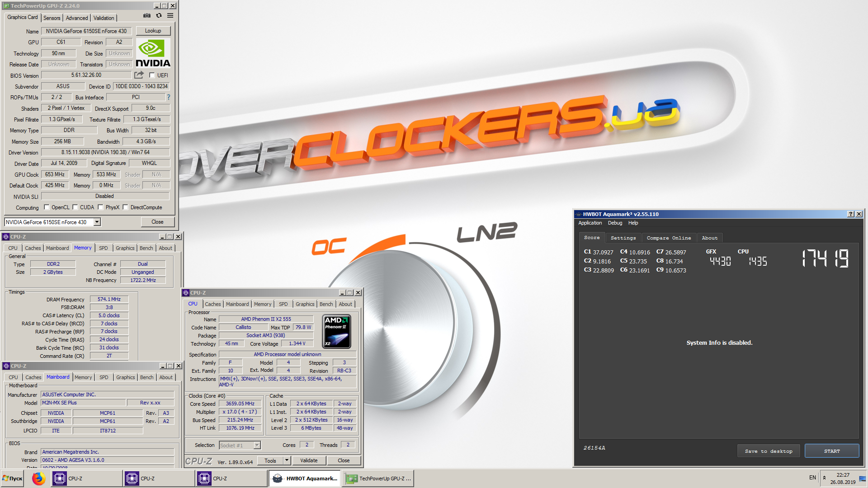Click the Tools button in CPU-Z
The width and height of the screenshot is (868, 488).
[x=270, y=460]
